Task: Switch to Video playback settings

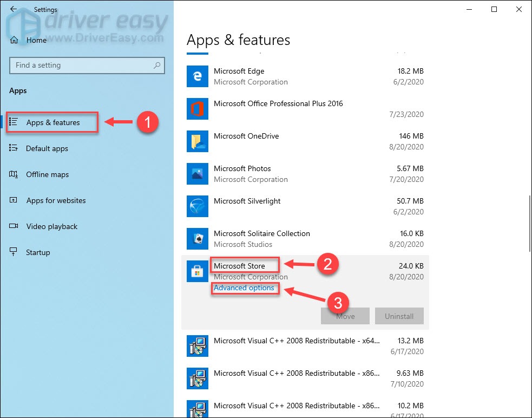Action: [52, 226]
